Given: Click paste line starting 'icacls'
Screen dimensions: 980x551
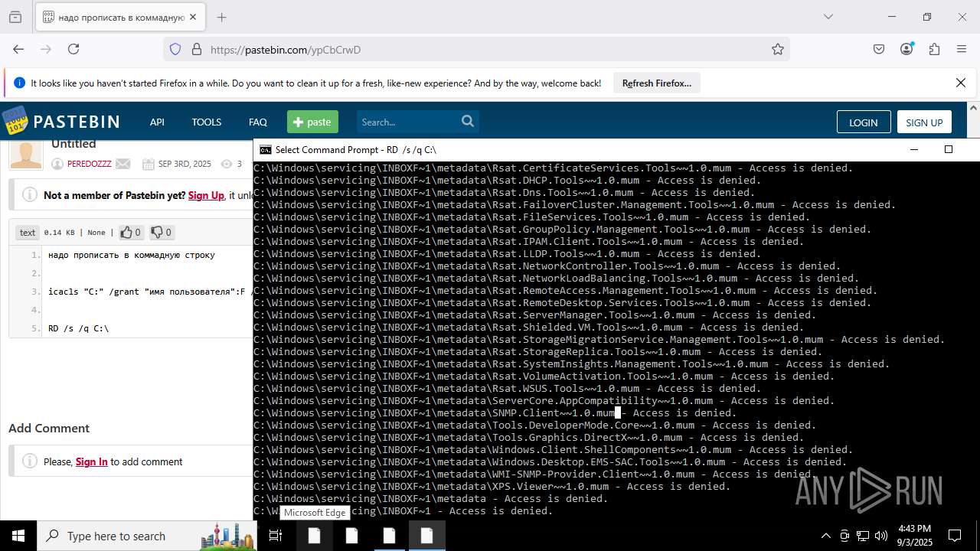Looking at the screenshot, I should click(149, 292).
